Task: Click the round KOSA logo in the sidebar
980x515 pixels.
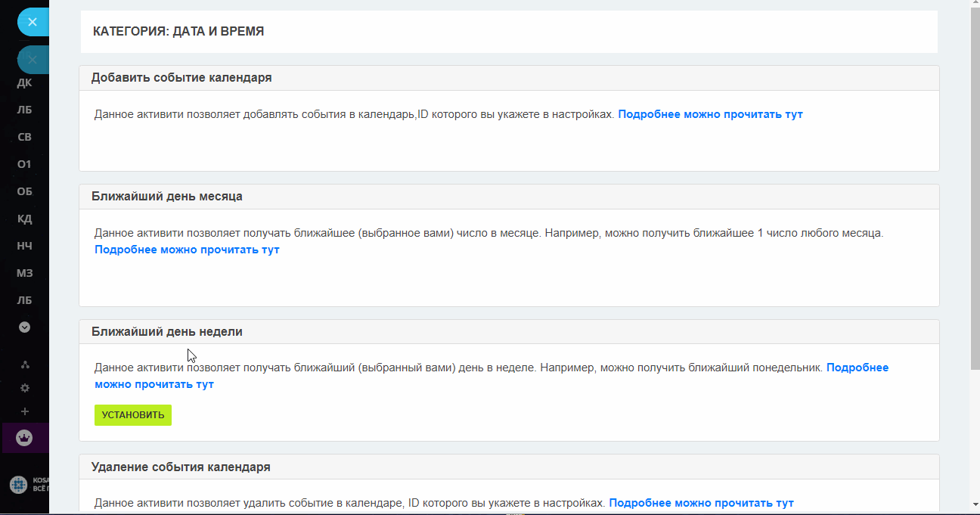Action: coord(19,484)
